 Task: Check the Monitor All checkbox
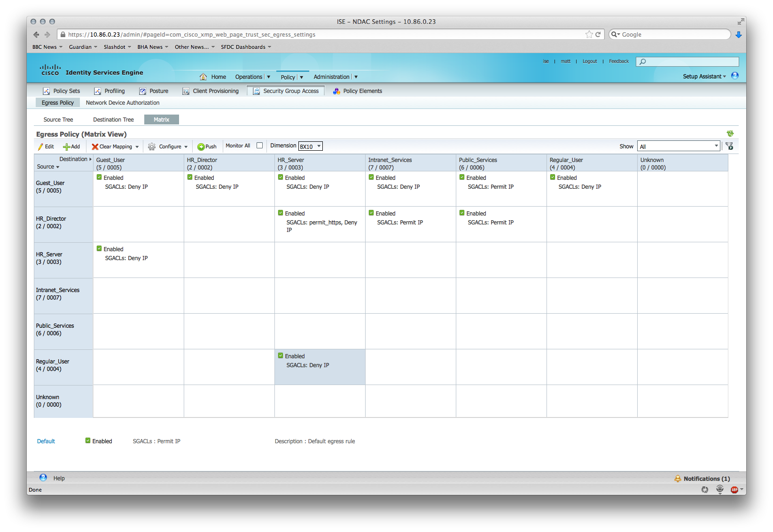pyautogui.click(x=260, y=146)
